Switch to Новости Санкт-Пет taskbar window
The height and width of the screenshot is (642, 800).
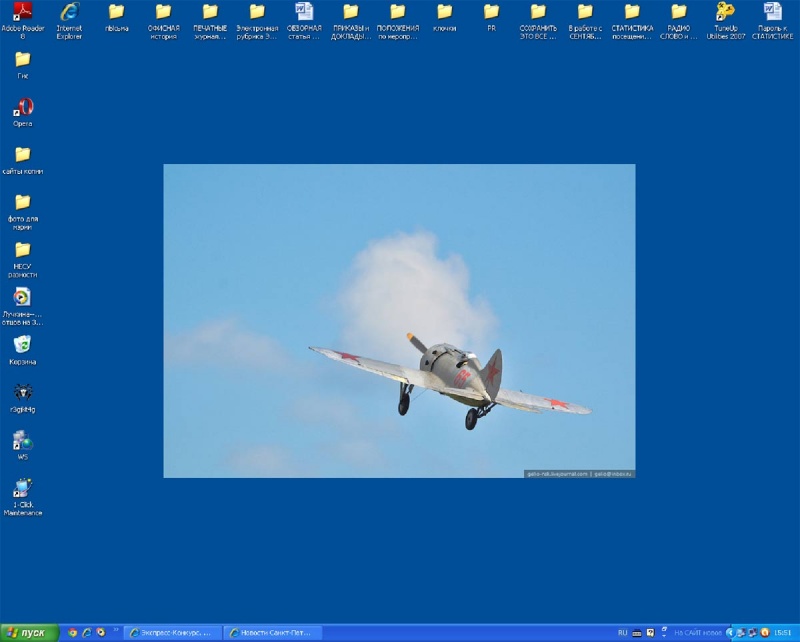click(273, 633)
